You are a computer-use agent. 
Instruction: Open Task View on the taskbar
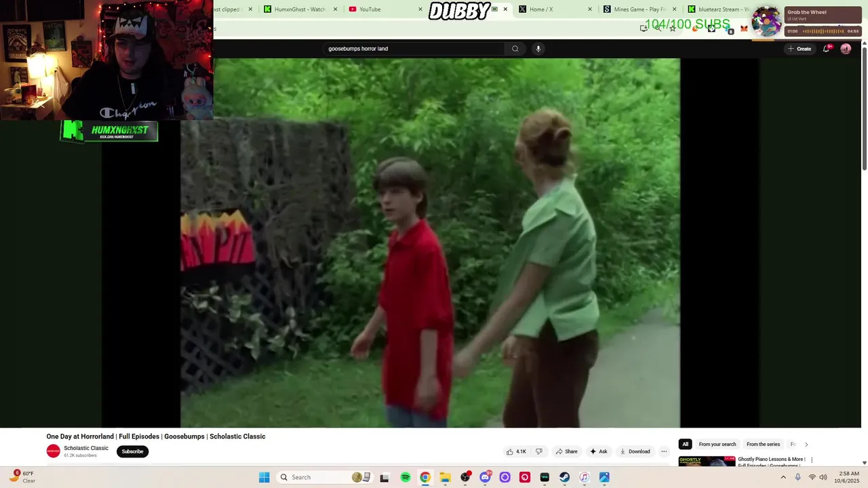tap(384, 477)
